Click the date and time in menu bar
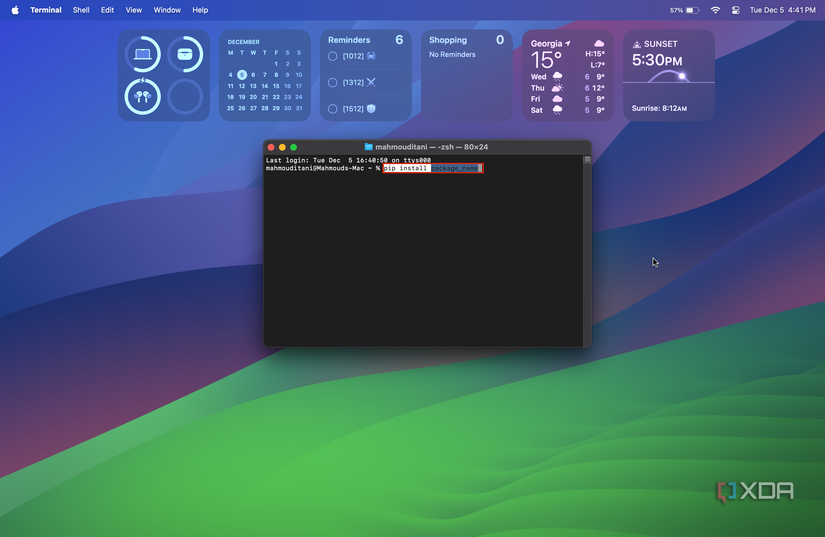825x537 pixels. [782, 10]
